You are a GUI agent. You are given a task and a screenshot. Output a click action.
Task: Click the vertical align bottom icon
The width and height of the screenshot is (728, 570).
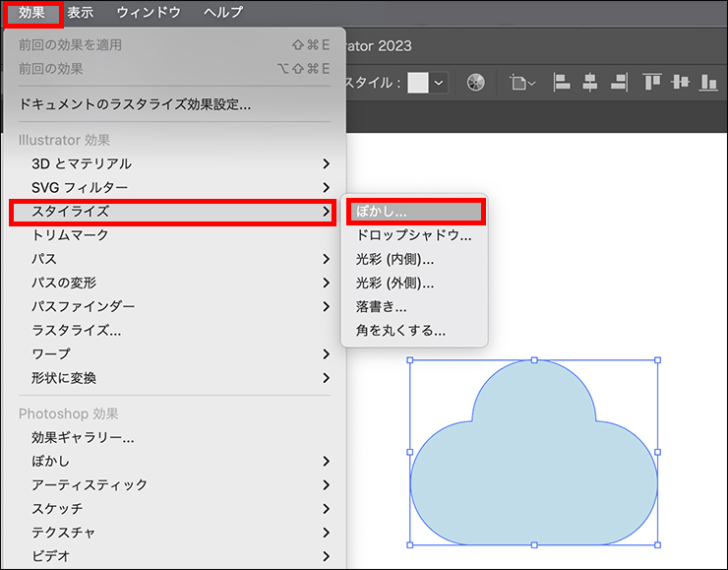pos(706,83)
